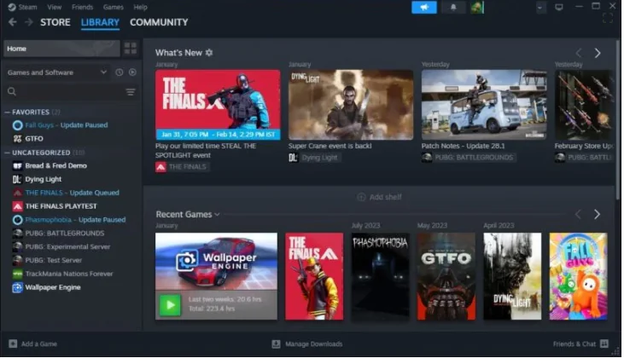The width and height of the screenshot is (624, 364).
Task: Open the notifications bell
Action: click(453, 8)
